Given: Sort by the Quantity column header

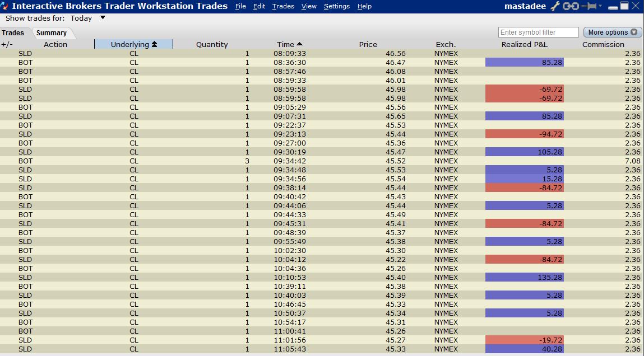Looking at the screenshot, I should [211, 44].
